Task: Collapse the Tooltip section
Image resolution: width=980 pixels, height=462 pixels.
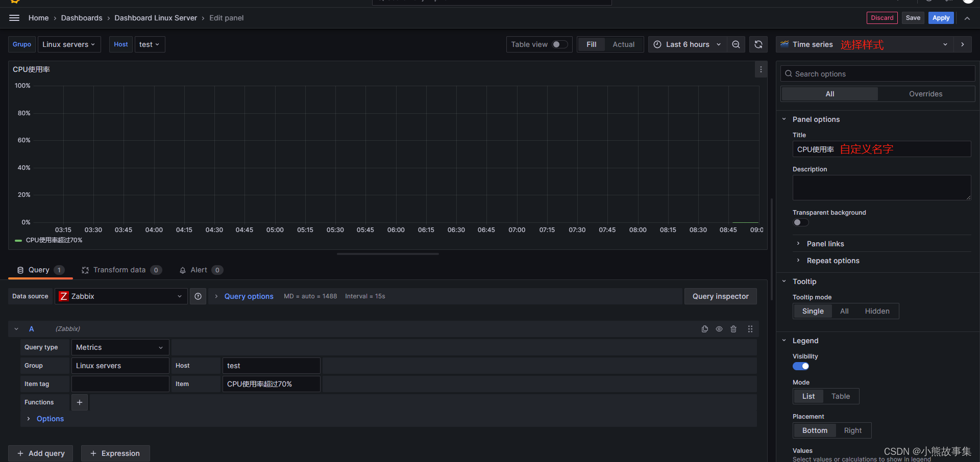Action: click(804, 281)
